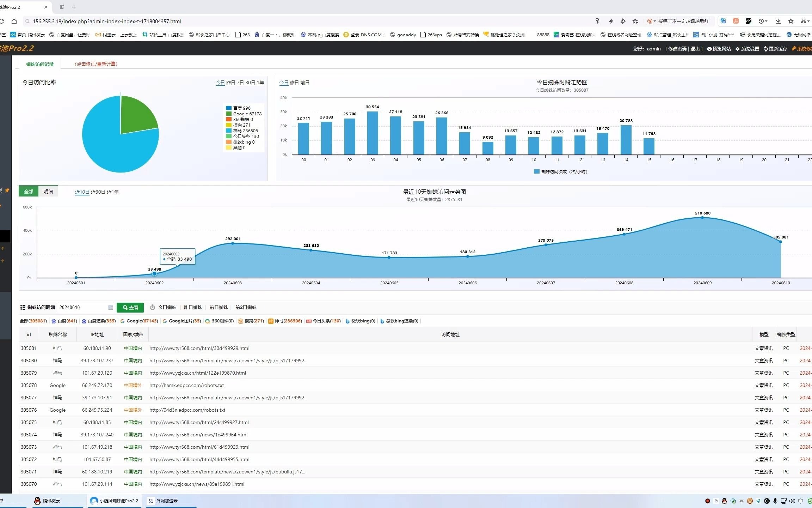
Task: Click the favorites star toolbar icon
Action: [791, 21]
